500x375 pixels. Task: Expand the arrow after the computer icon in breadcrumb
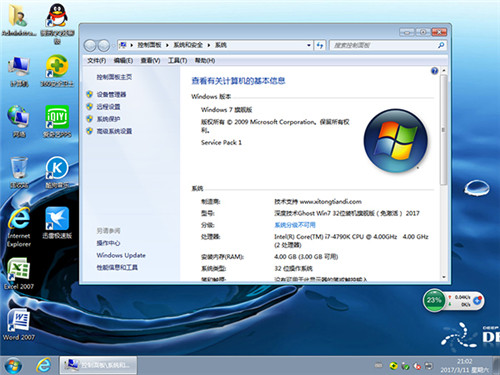click(132, 45)
